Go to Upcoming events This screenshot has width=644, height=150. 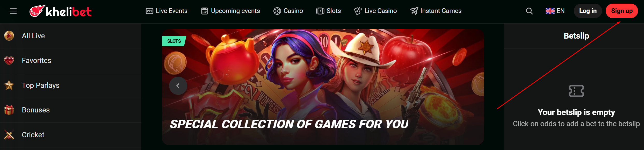tap(230, 11)
